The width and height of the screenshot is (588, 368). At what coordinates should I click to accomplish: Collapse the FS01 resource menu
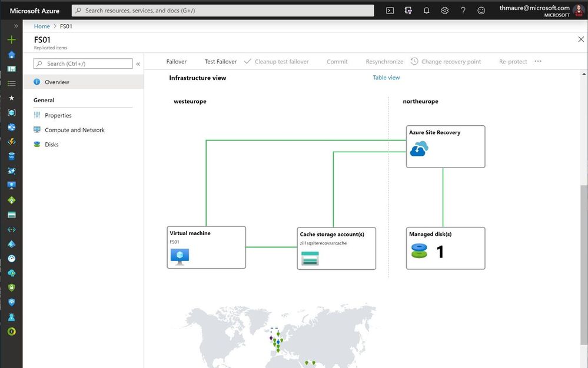[x=138, y=64]
